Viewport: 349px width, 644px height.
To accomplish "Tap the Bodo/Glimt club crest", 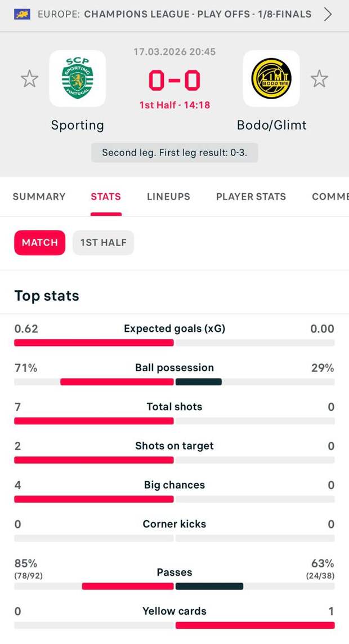I will coord(271,78).
